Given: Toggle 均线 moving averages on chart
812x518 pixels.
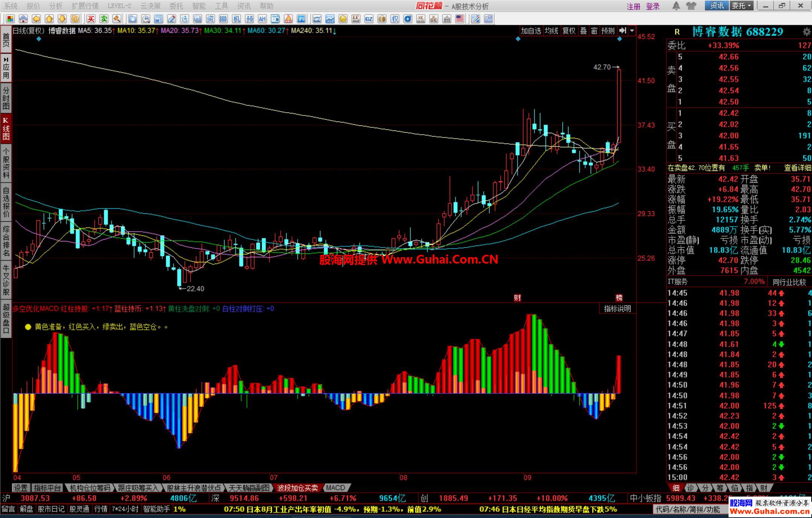Looking at the screenshot, I should pyautogui.click(x=551, y=31).
